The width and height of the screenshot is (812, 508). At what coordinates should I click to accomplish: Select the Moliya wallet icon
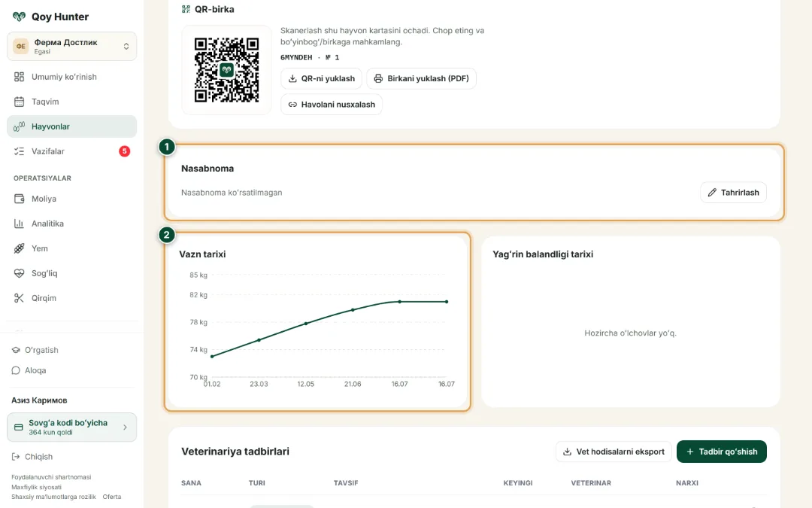pos(19,199)
